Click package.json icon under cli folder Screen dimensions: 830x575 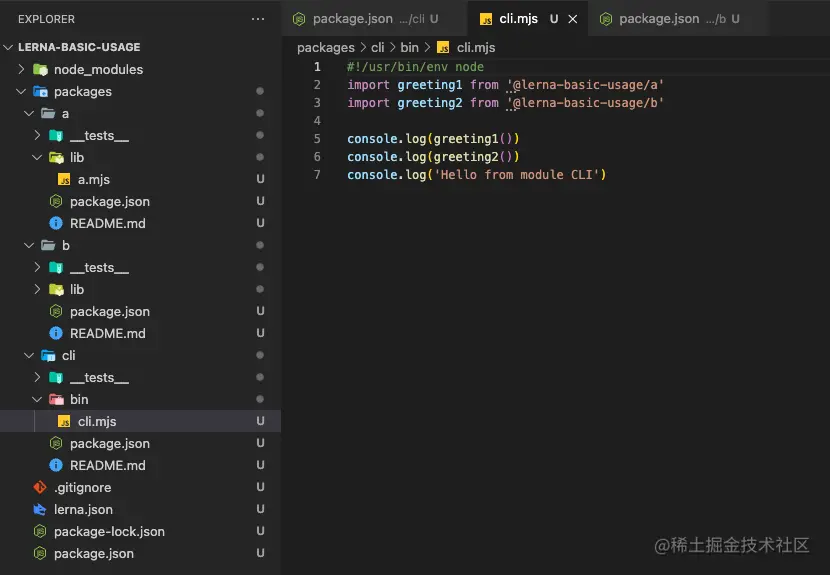click(x=56, y=443)
